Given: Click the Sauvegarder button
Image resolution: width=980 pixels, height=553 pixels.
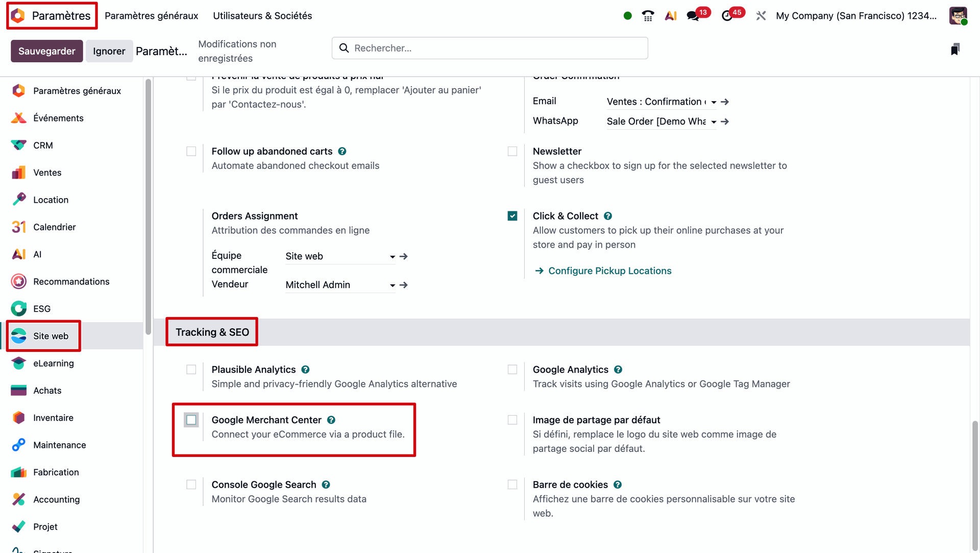Looking at the screenshot, I should point(46,51).
